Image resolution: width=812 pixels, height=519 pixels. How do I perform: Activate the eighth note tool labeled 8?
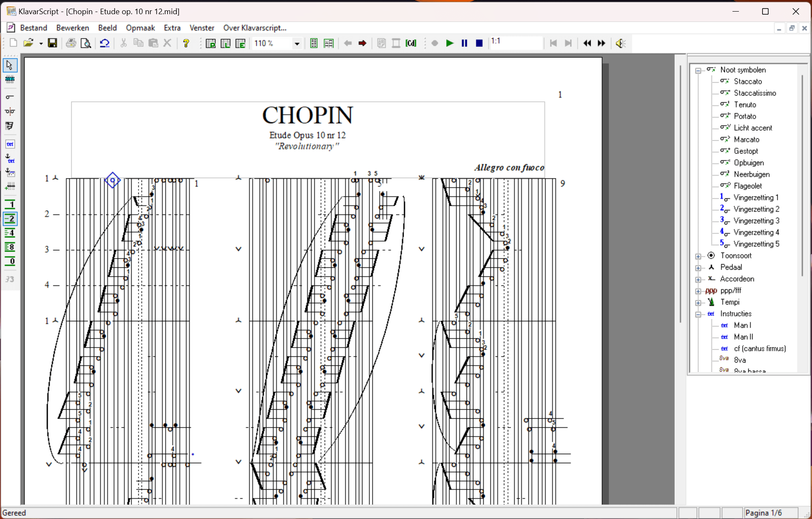pyautogui.click(x=10, y=247)
